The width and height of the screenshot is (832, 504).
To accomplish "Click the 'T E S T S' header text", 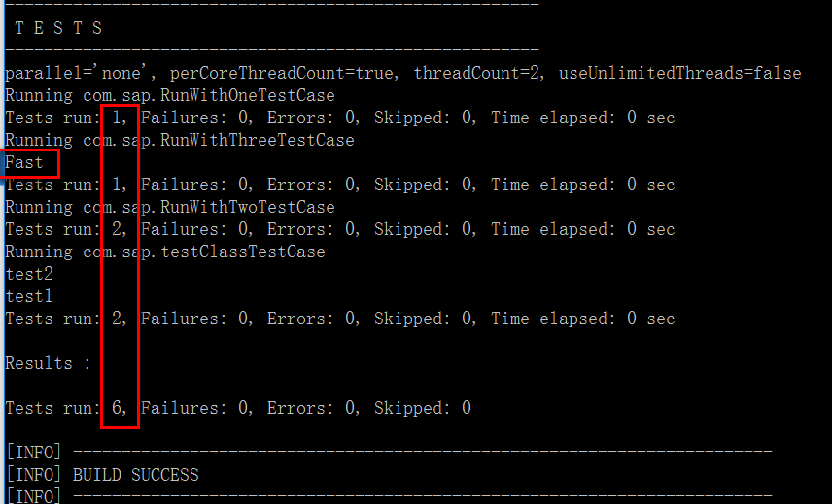I will 58,28.
